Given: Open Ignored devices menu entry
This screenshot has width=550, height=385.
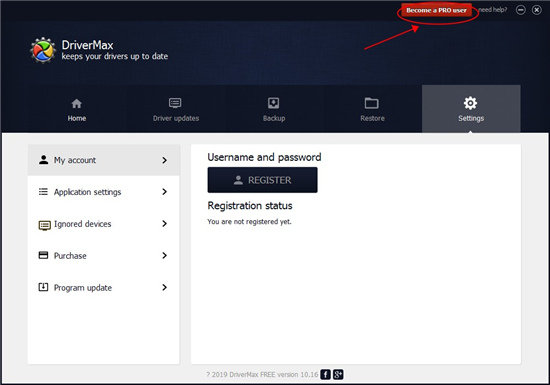Looking at the screenshot, I should pos(103,224).
